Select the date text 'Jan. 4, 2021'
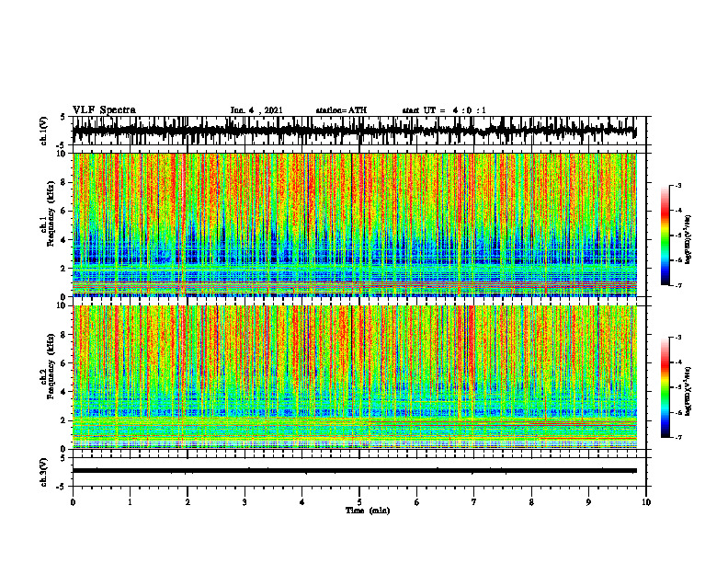The height and width of the screenshot is (563, 728). click(256, 110)
